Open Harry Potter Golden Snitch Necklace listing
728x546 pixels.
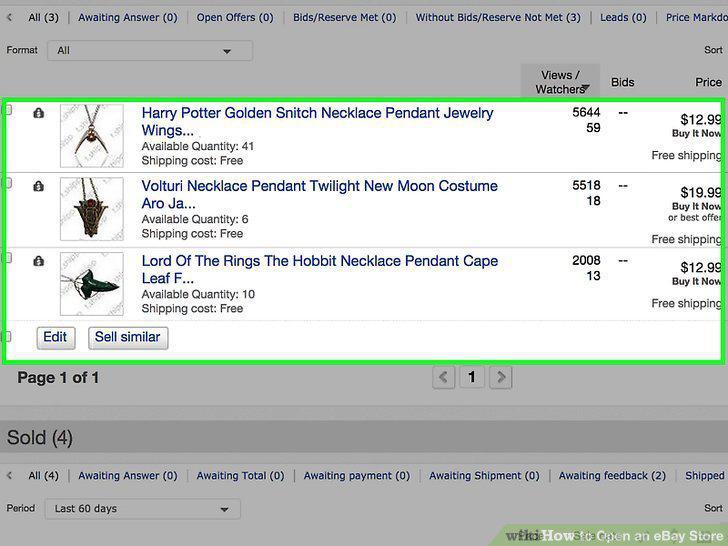coord(317,122)
